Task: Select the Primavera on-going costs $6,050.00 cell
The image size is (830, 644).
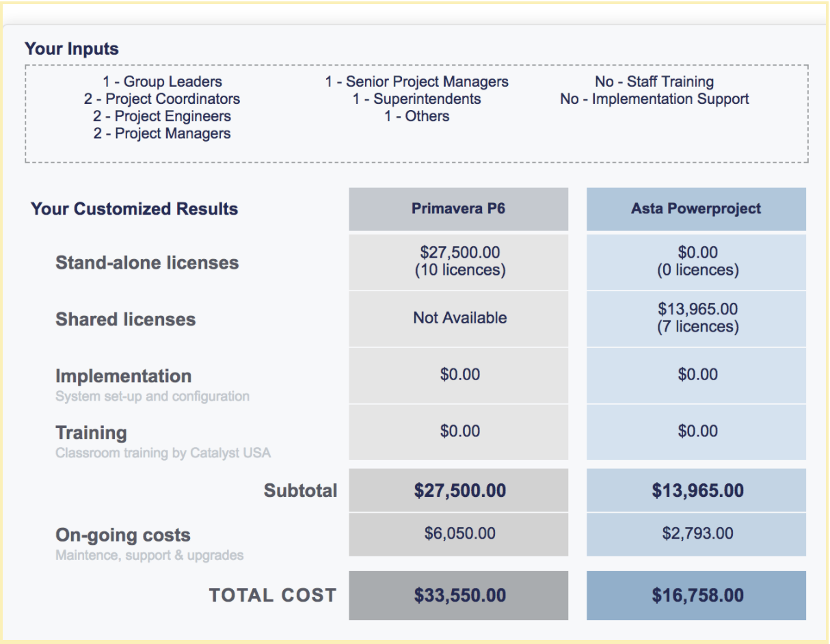Action: point(459,533)
